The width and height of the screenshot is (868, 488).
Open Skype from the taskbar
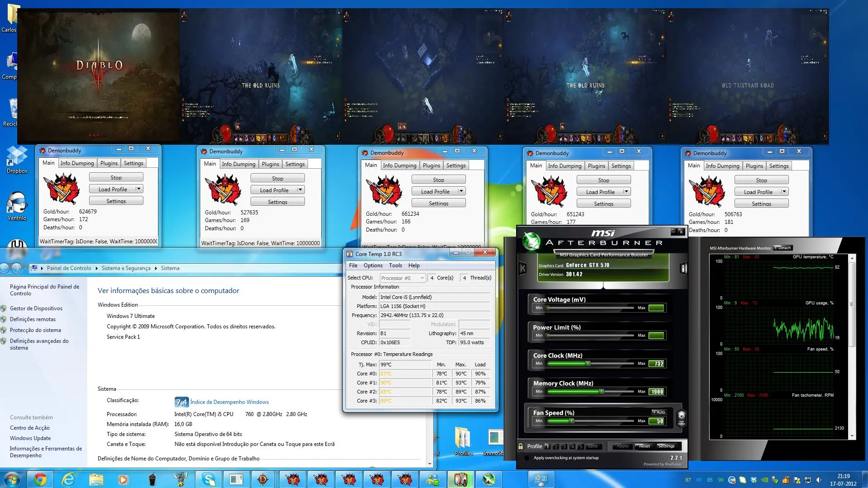coord(208,479)
